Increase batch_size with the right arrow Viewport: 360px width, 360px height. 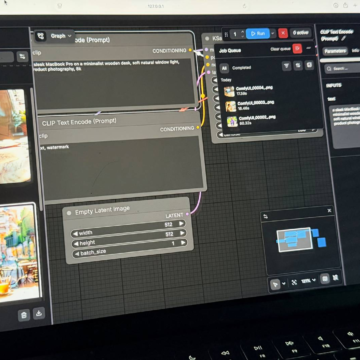pyautogui.click(x=183, y=243)
